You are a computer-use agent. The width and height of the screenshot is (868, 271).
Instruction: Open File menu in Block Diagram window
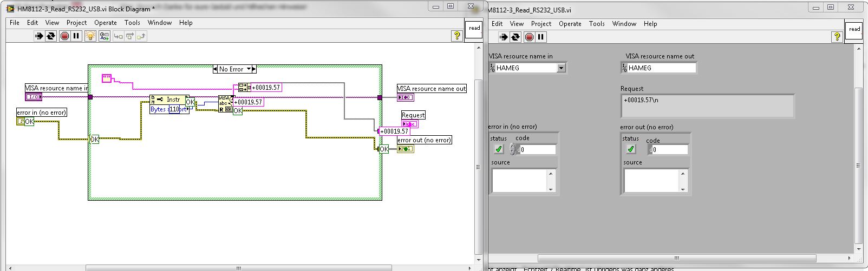click(x=15, y=23)
